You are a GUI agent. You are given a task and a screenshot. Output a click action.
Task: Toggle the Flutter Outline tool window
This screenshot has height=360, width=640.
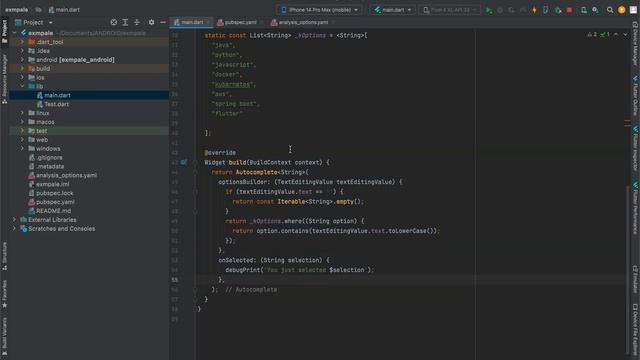coord(635,95)
